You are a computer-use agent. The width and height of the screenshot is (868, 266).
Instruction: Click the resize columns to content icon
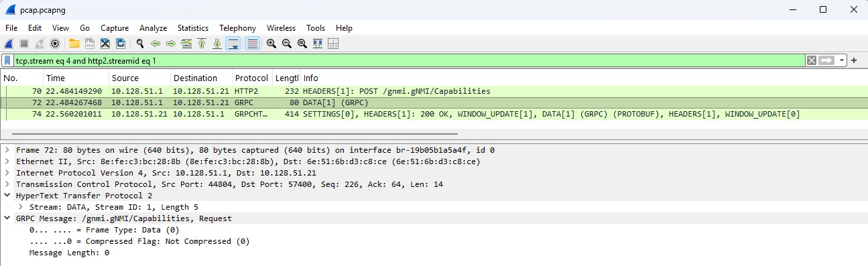(x=318, y=44)
